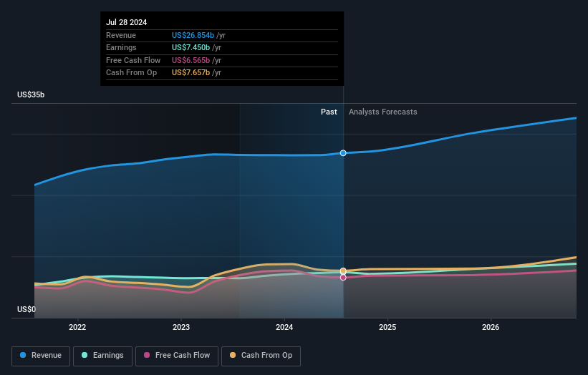Click the Past label on chart
588x375 pixels.
click(x=329, y=112)
